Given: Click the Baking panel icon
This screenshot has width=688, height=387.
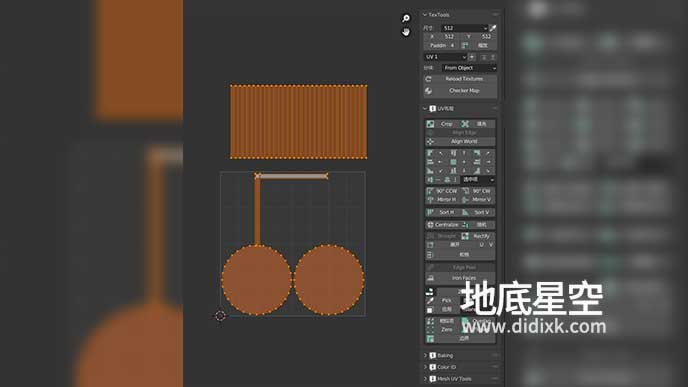Looking at the screenshot, I should coord(433,355).
